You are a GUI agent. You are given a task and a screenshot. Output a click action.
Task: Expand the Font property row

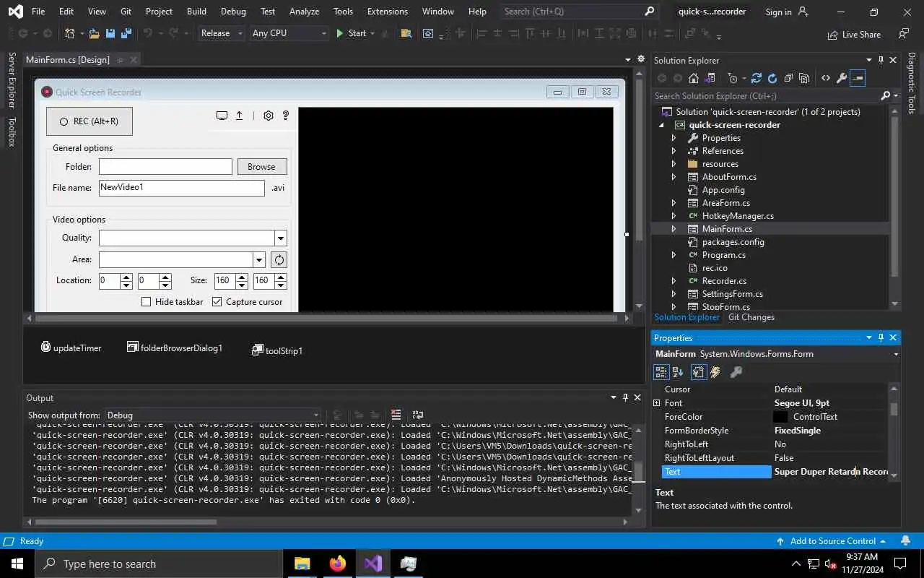pyautogui.click(x=657, y=402)
